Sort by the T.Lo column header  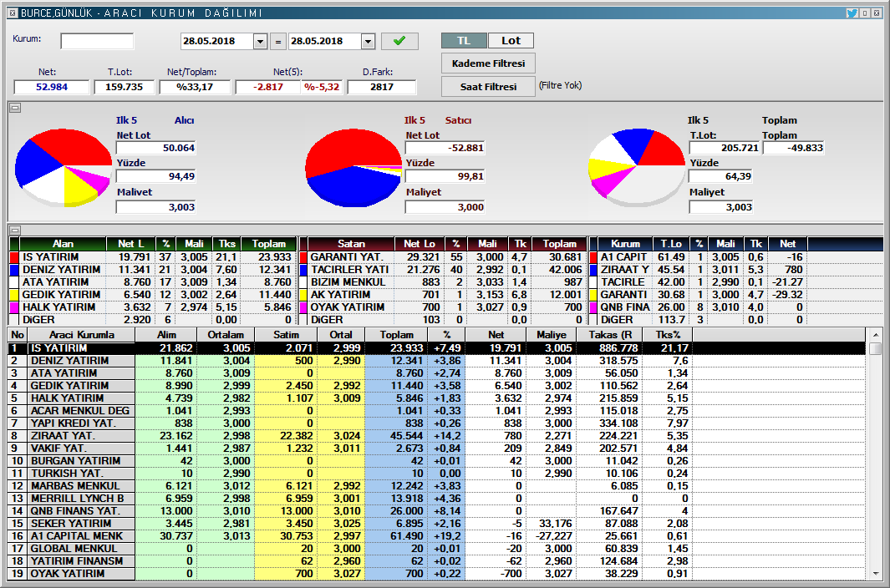(x=671, y=244)
